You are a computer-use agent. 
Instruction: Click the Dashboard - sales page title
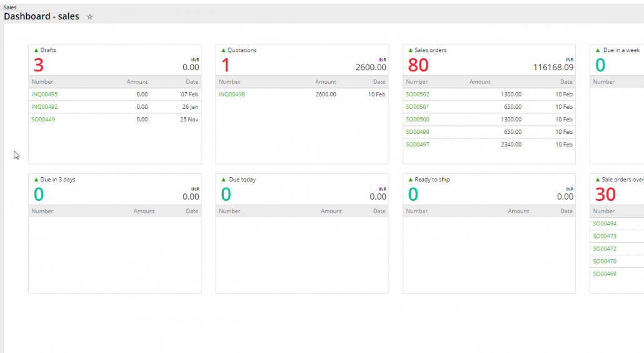[x=41, y=16]
